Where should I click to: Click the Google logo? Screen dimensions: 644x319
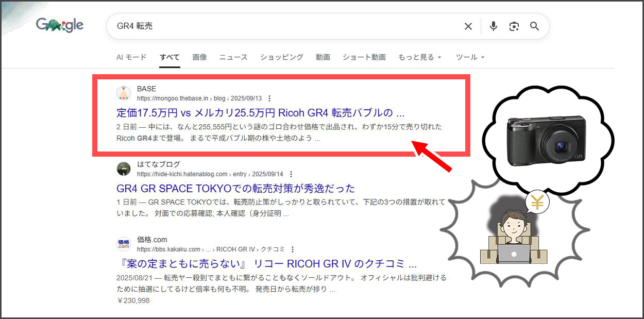60,25
